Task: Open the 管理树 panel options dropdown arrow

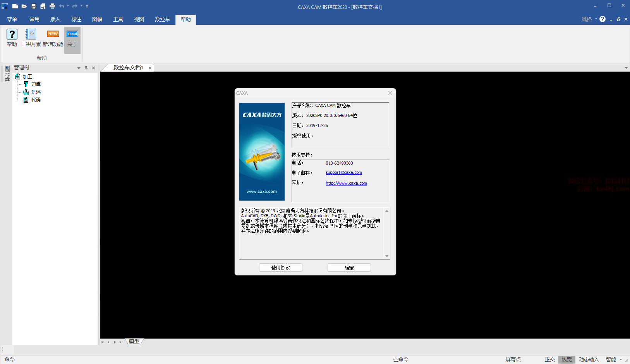Action: click(x=79, y=68)
